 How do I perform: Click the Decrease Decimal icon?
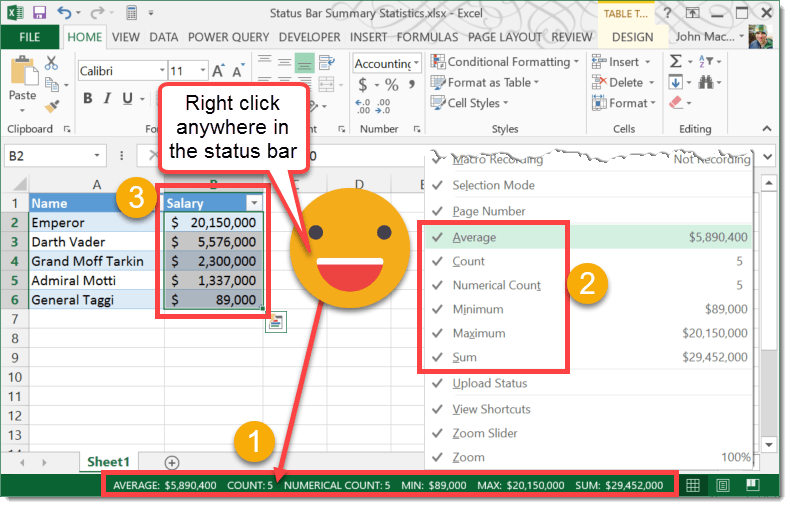tap(382, 106)
